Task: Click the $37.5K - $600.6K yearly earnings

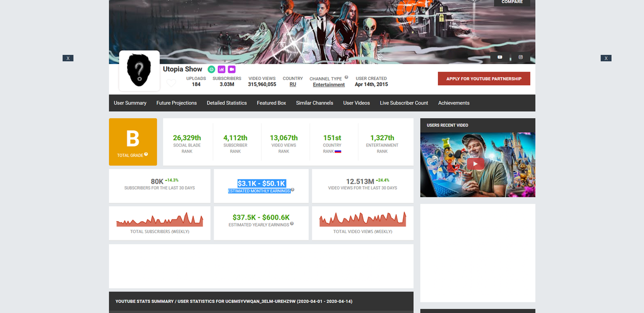Action: pyautogui.click(x=261, y=217)
